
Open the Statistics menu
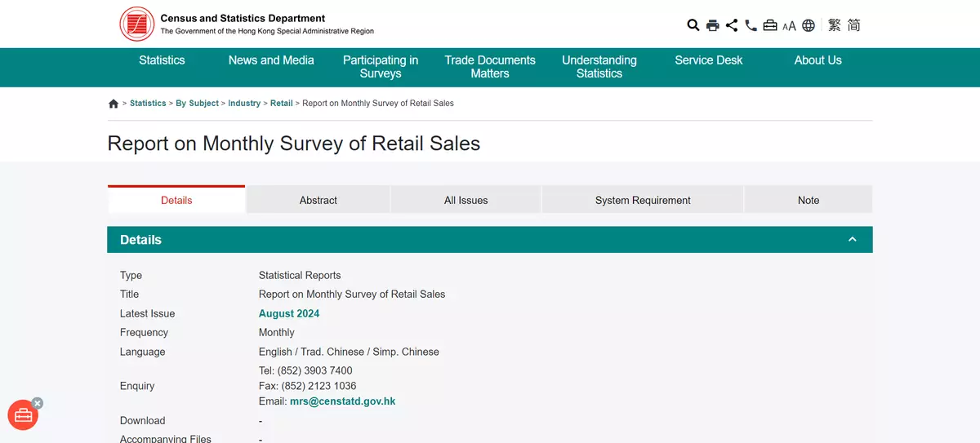[x=162, y=60]
